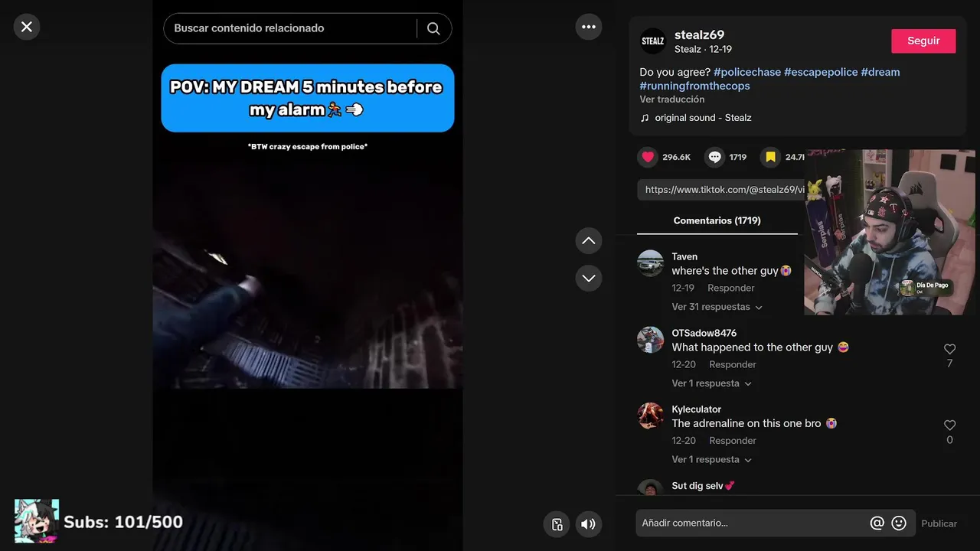
Task: Click the Seguir button
Action: tap(923, 41)
